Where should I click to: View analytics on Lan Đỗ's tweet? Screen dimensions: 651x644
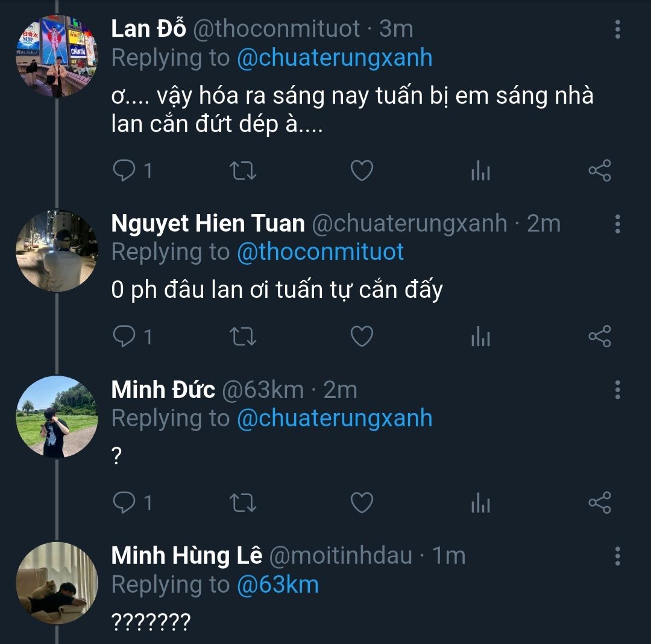click(x=480, y=172)
